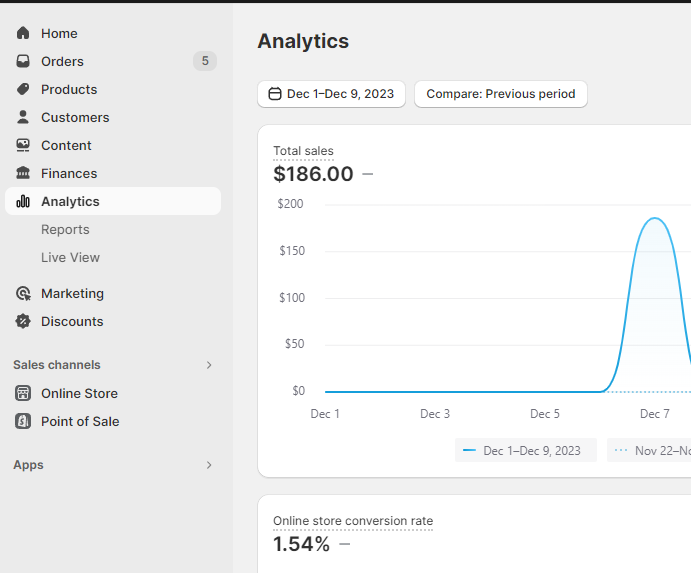691x573 pixels.
Task: Select the Analytics menu item
Action: 70,201
